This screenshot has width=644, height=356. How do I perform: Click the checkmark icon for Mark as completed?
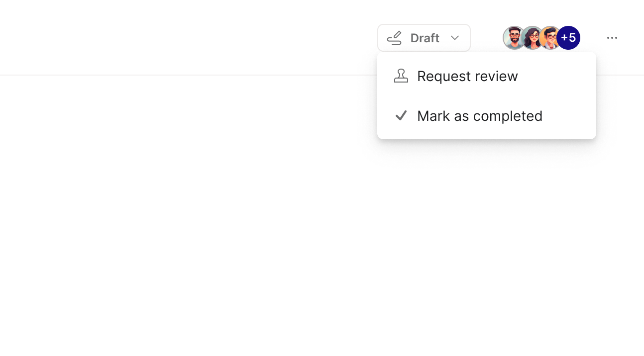point(401,116)
